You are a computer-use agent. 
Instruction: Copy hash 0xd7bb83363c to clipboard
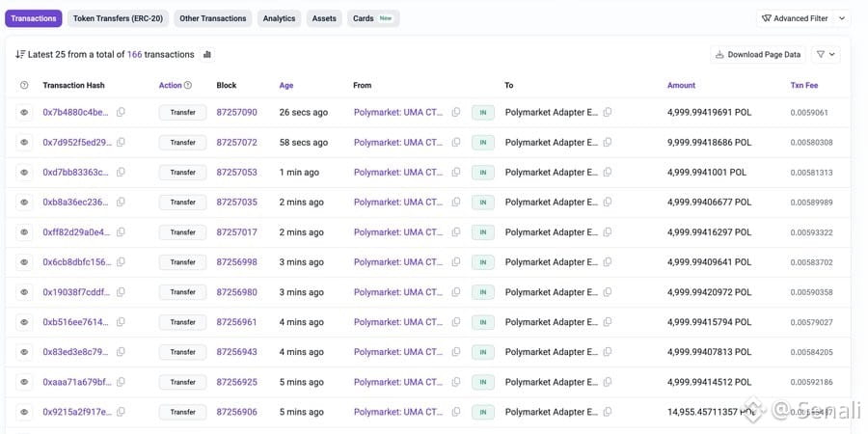121,172
